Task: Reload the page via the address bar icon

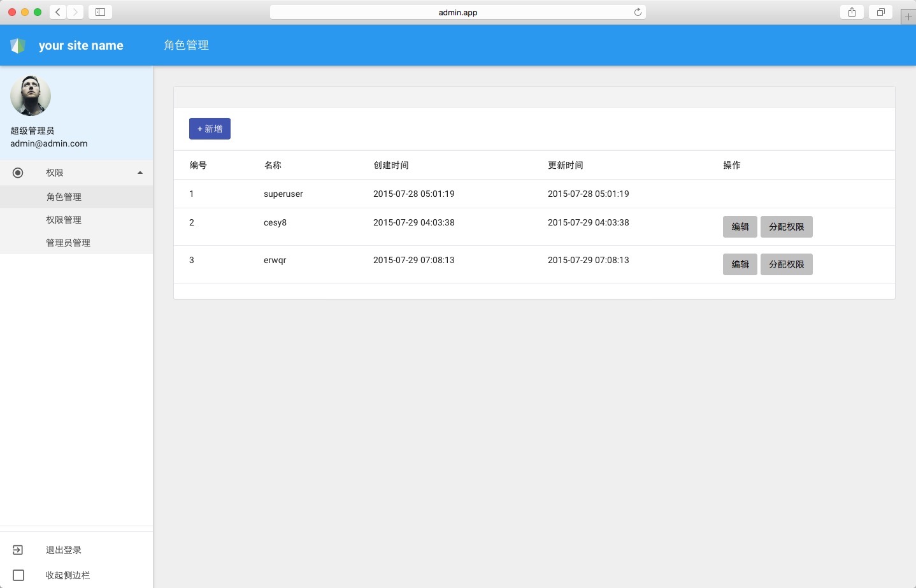Action: 638,12
